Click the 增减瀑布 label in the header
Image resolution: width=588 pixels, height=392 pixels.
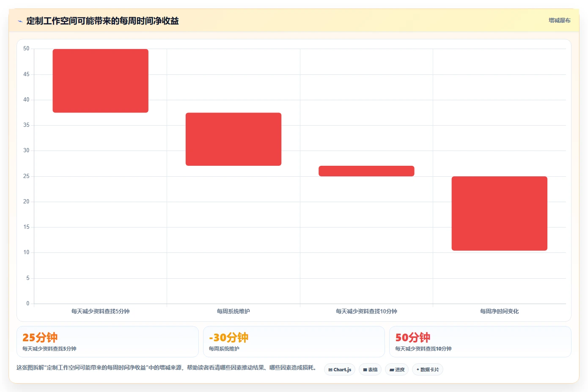tap(559, 20)
